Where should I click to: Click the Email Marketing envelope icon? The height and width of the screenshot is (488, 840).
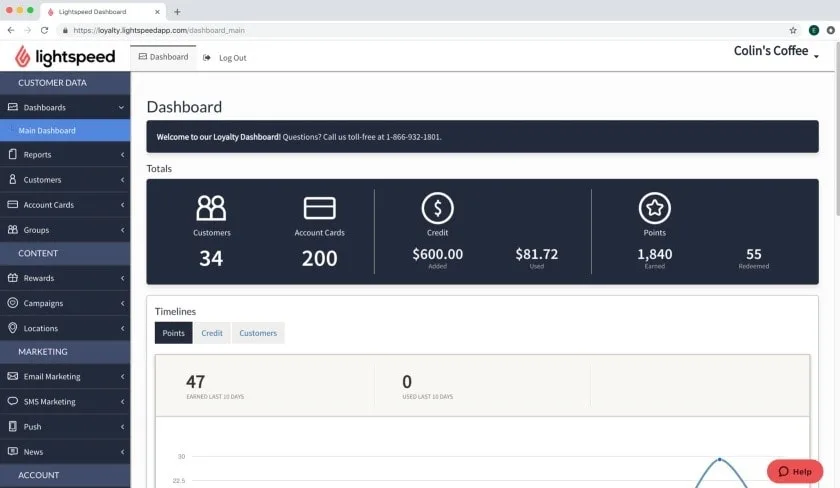(x=13, y=377)
